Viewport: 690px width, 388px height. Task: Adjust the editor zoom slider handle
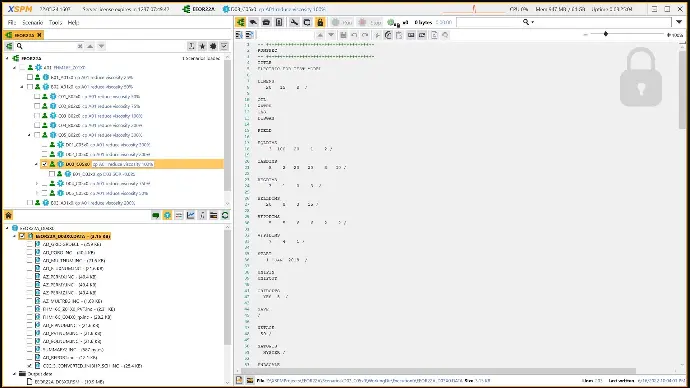click(606, 34)
